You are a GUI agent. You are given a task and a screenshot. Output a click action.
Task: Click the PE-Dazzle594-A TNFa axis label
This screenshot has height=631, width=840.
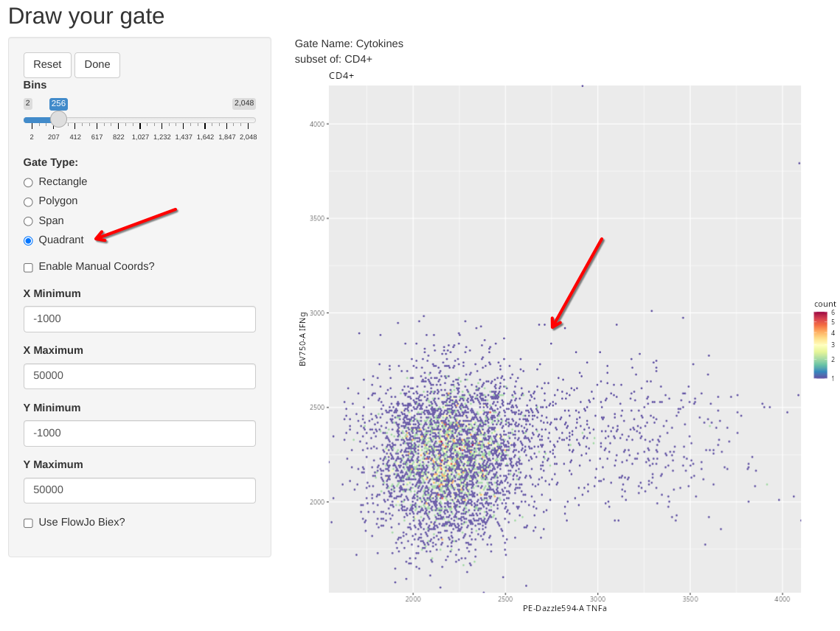point(564,609)
